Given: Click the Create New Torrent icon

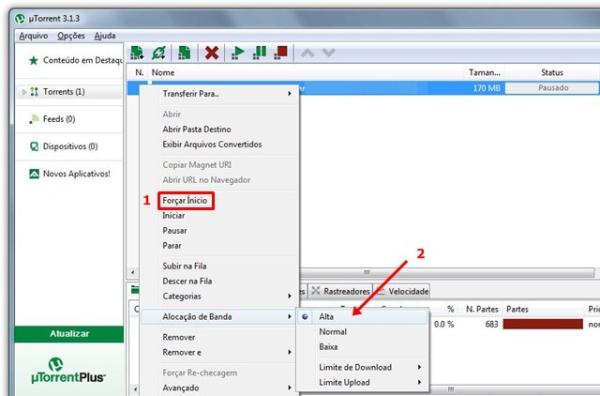Looking at the screenshot, I should (184, 52).
